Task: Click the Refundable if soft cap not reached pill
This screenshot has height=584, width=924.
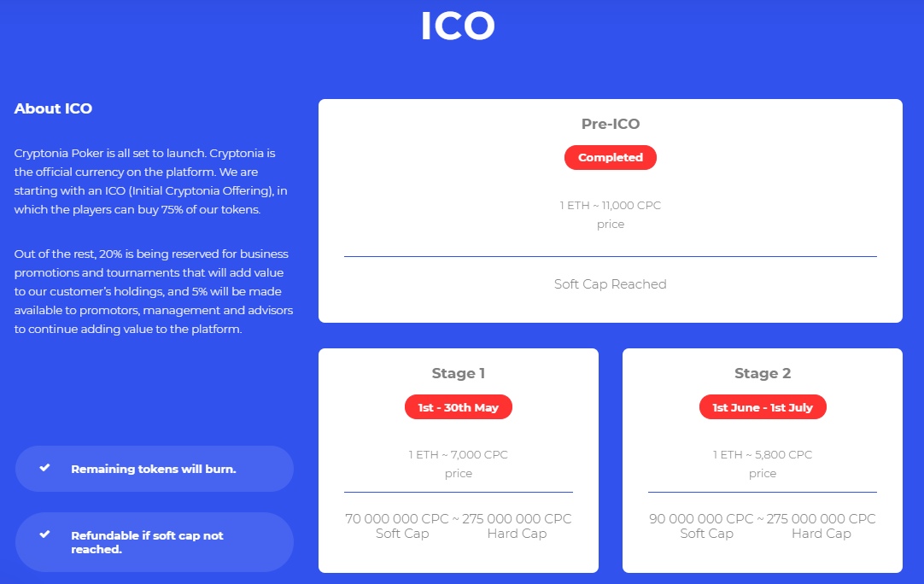Action: pos(154,542)
